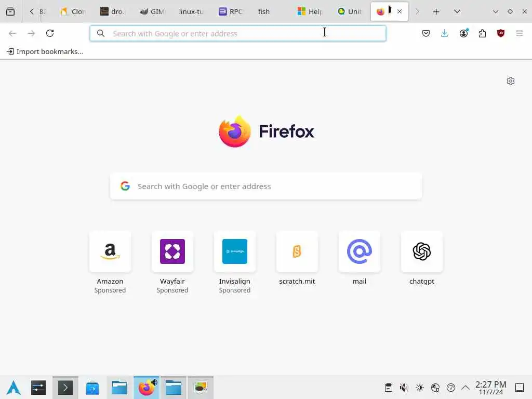The width and height of the screenshot is (532, 399).
Task: Open the image viewer taskbar app
Action: pyautogui.click(x=201, y=388)
